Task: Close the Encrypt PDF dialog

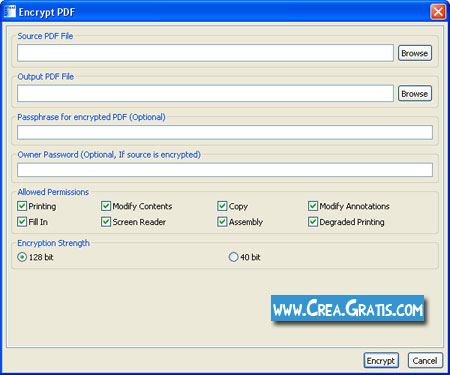Action: coord(438,12)
